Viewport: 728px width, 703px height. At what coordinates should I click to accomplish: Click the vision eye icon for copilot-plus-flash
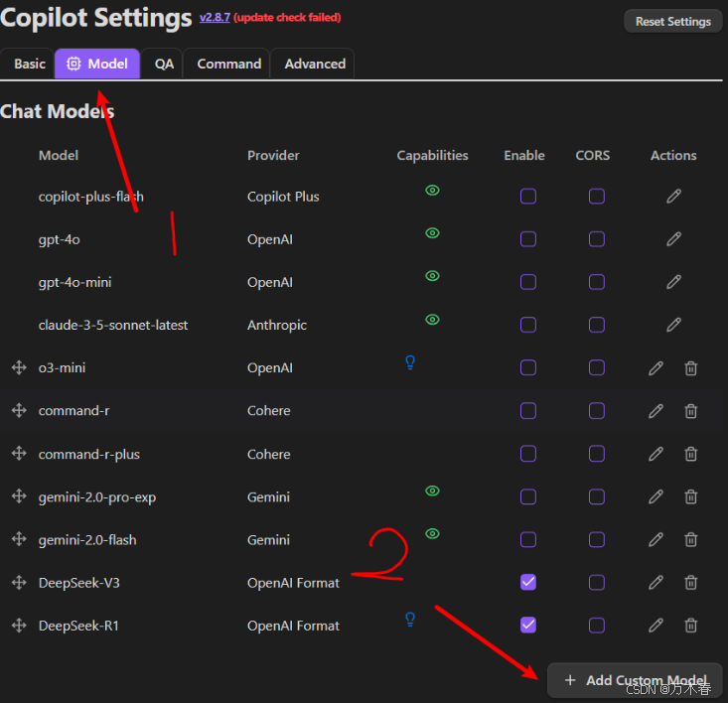(432, 191)
